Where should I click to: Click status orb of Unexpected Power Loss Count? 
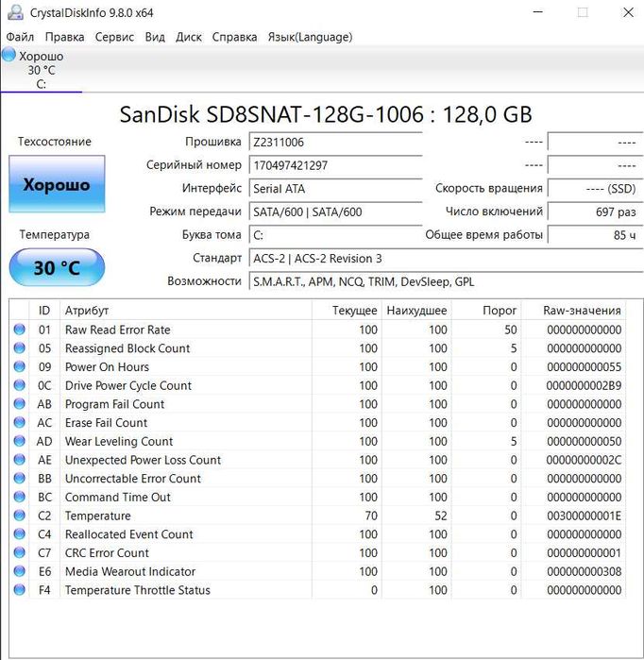pos(20,459)
